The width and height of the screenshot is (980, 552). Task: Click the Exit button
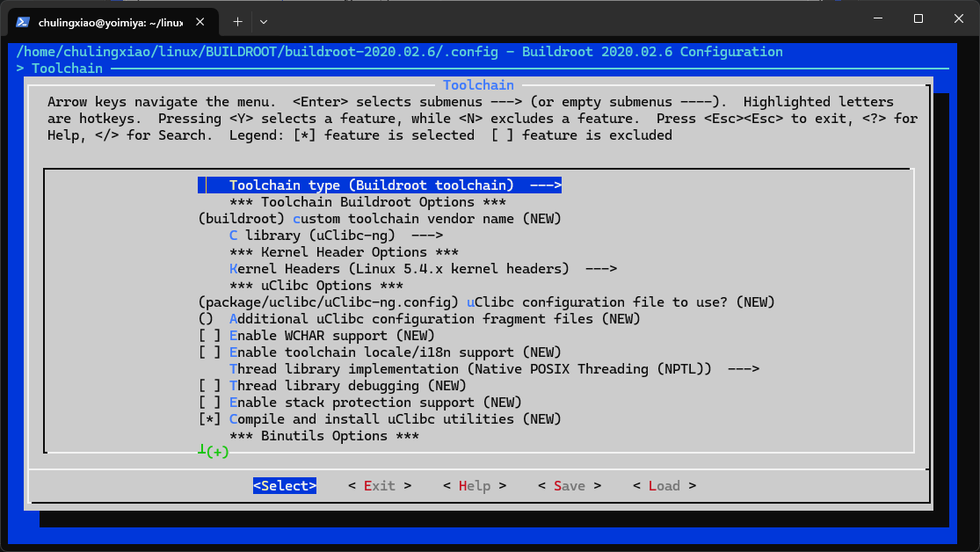pyautogui.click(x=380, y=486)
